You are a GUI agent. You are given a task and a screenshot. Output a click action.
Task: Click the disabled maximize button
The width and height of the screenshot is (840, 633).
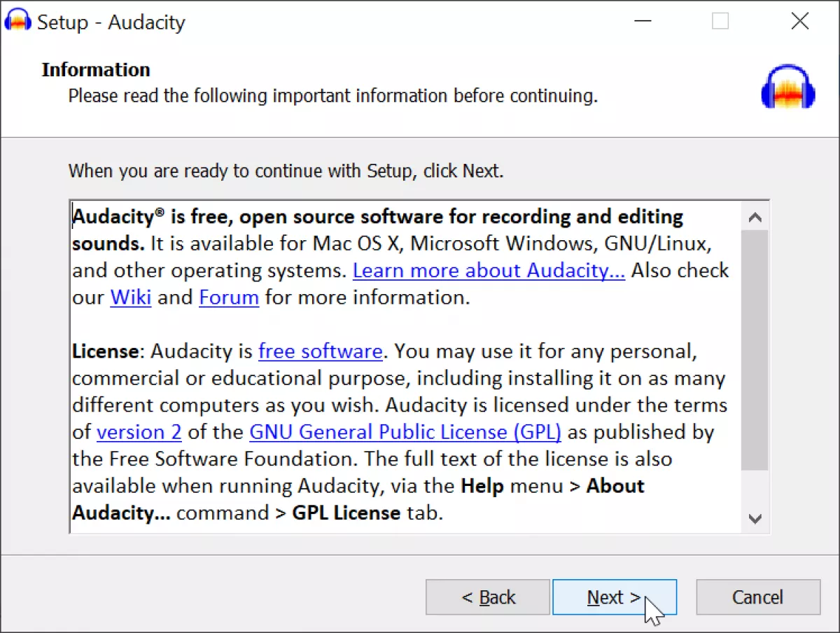point(720,21)
